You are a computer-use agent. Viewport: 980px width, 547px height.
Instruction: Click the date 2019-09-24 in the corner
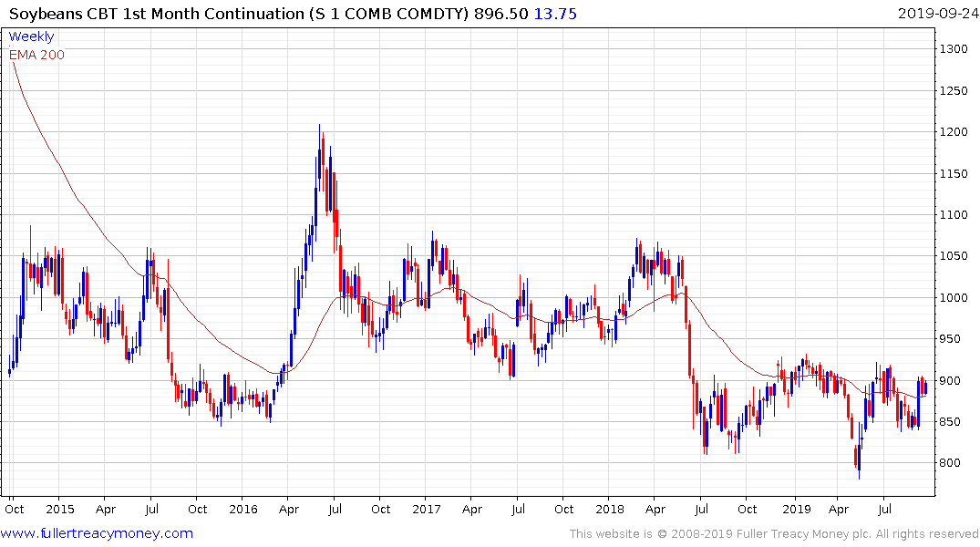(937, 14)
